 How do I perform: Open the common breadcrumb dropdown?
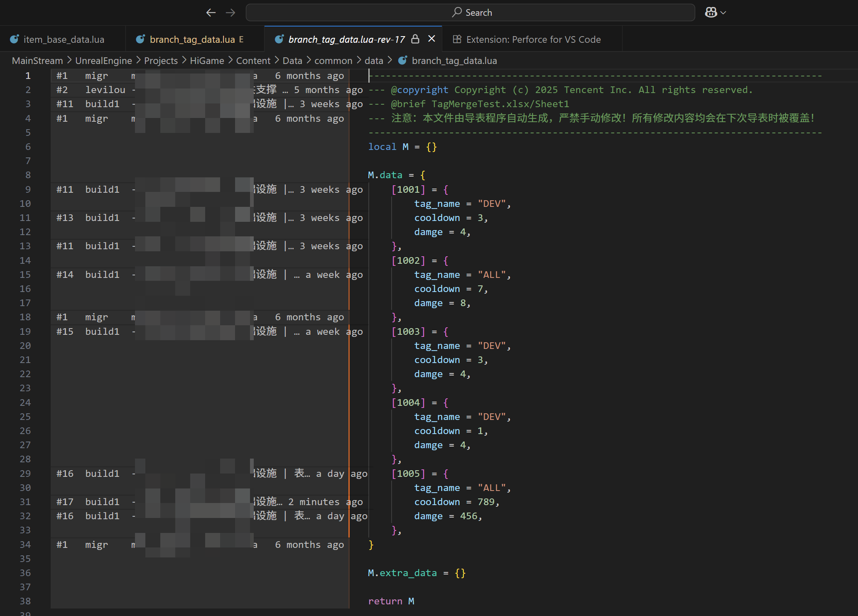[333, 60]
